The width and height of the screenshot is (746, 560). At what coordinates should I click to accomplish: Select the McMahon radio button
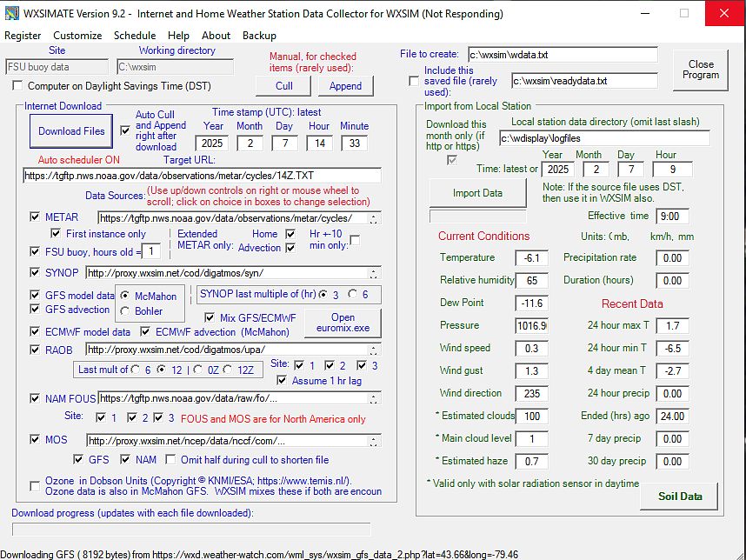pos(125,296)
